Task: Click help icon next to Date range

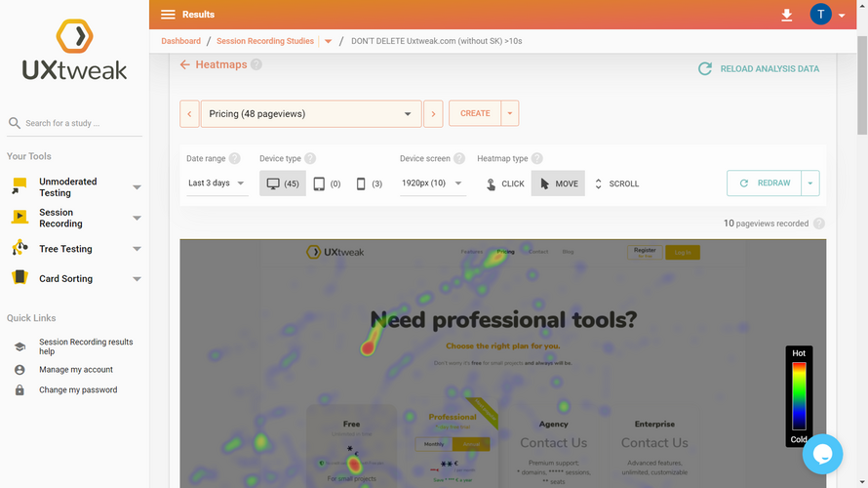Action: pos(235,158)
